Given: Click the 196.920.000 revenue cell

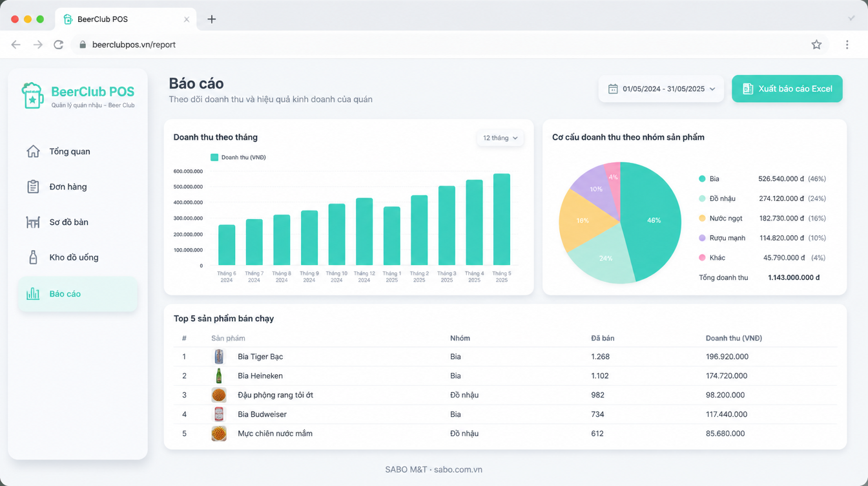Looking at the screenshot, I should pyautogui.click(x=727, y=357).
